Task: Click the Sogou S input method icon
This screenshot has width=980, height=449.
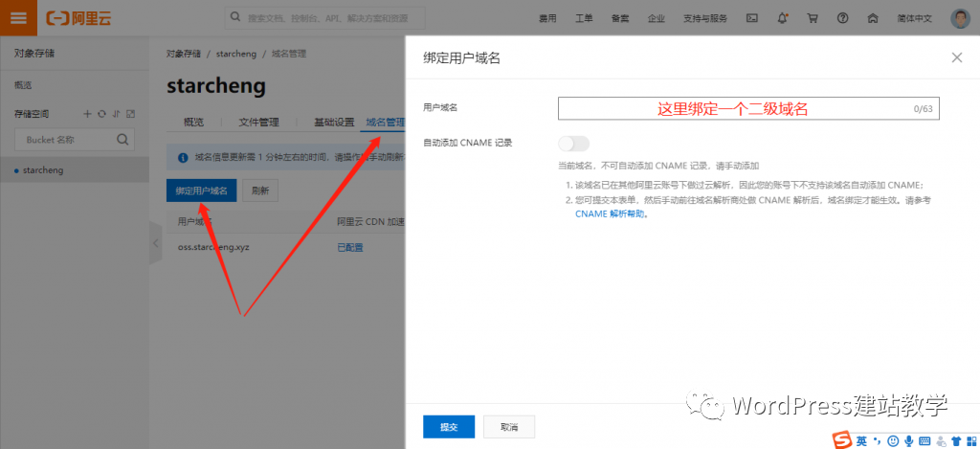Action: click(843, 439)
